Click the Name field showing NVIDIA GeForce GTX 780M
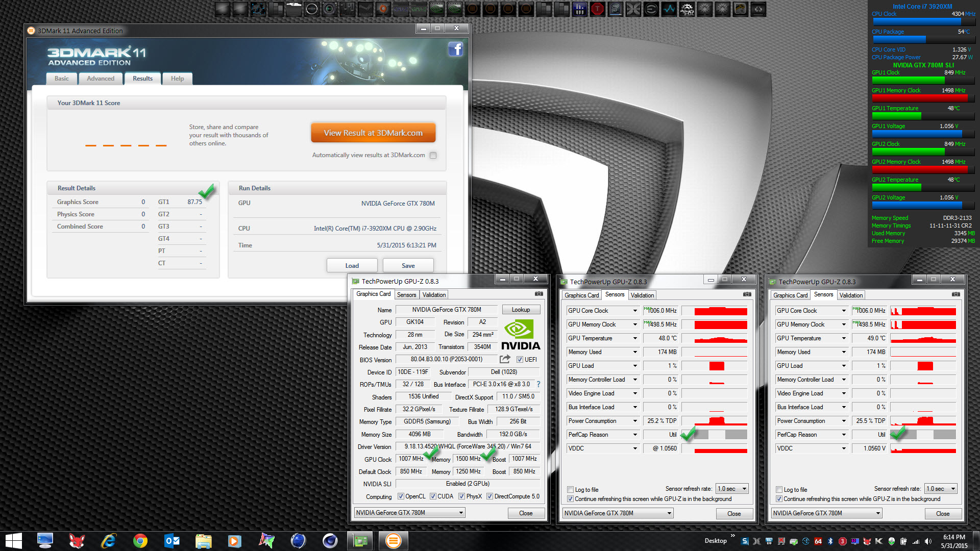Viewport: 980px width, 551px height. 447,310
